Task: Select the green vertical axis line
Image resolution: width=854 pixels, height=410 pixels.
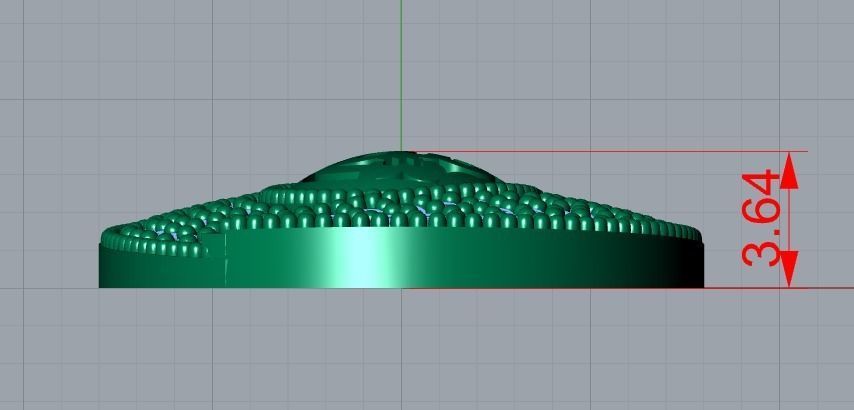Action: [x=401, y=76]
